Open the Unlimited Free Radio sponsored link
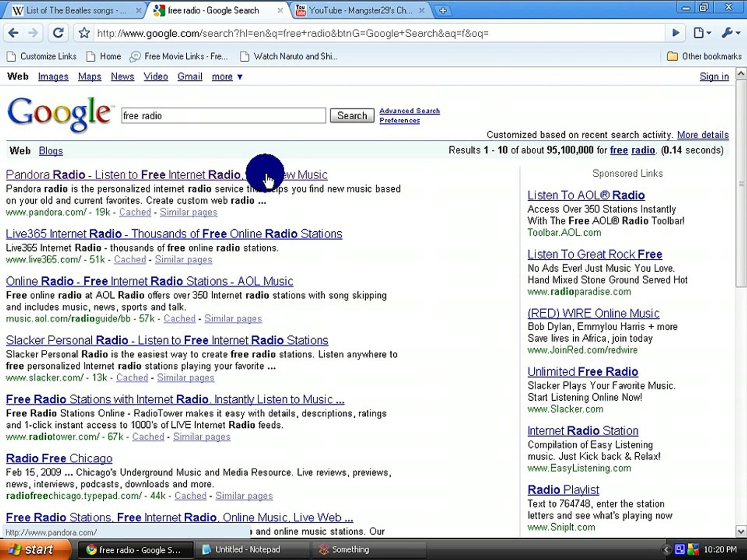This screenshot has height=560, width=747. pyautogui.click(x=583, y=372)
